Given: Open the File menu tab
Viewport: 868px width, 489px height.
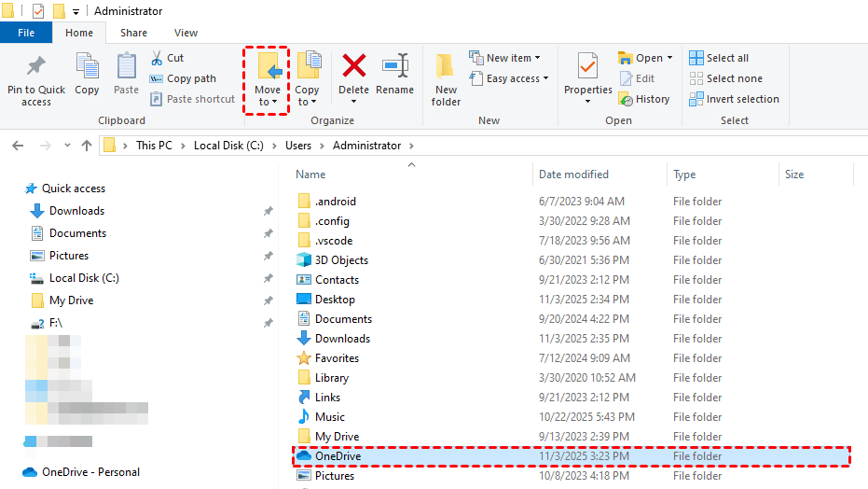Looking at the screenshot, I should click(x=26, y=33).
